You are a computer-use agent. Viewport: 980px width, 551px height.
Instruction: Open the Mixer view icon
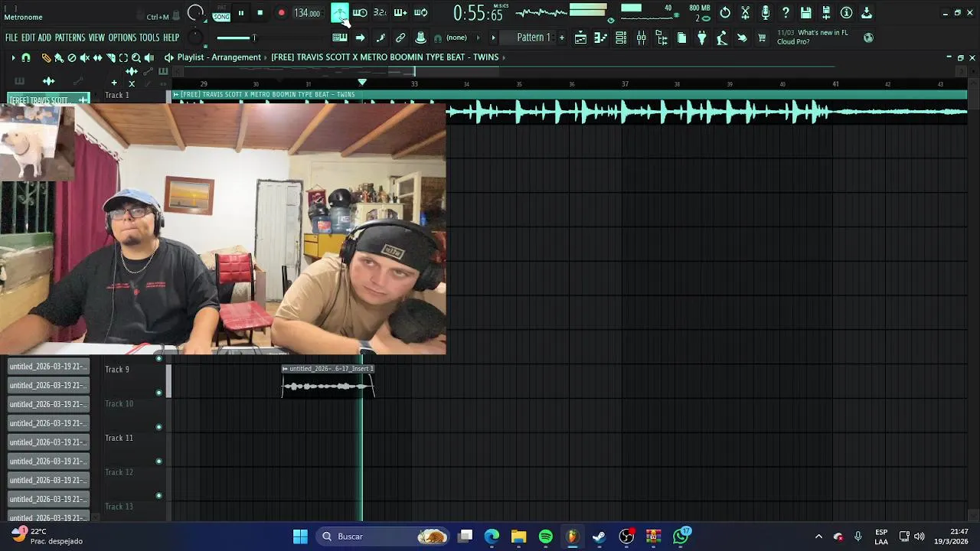click(642, 37)
